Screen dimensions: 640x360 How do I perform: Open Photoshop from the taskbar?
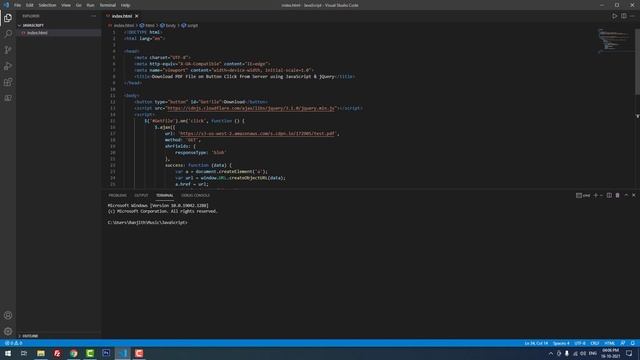[x=106, y=353]
